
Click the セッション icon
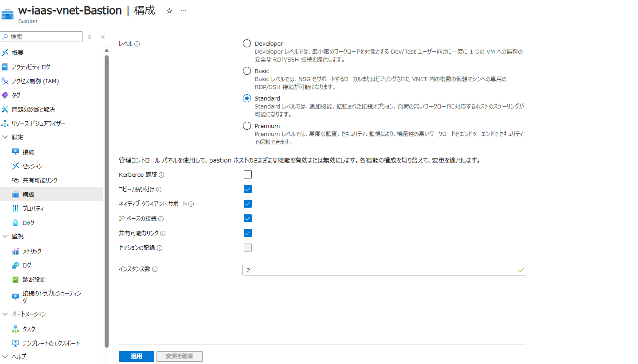pos(16,166)
